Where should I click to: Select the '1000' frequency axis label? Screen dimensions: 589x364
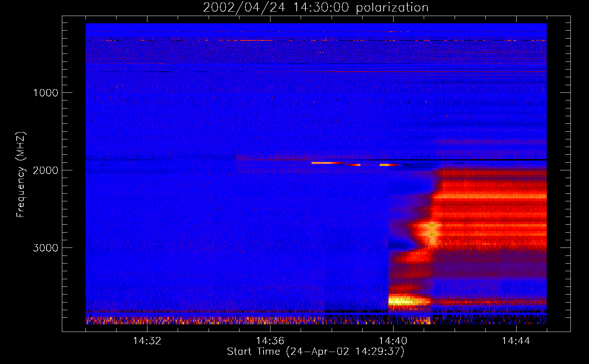pyautogui.click(x=46, y=93)
